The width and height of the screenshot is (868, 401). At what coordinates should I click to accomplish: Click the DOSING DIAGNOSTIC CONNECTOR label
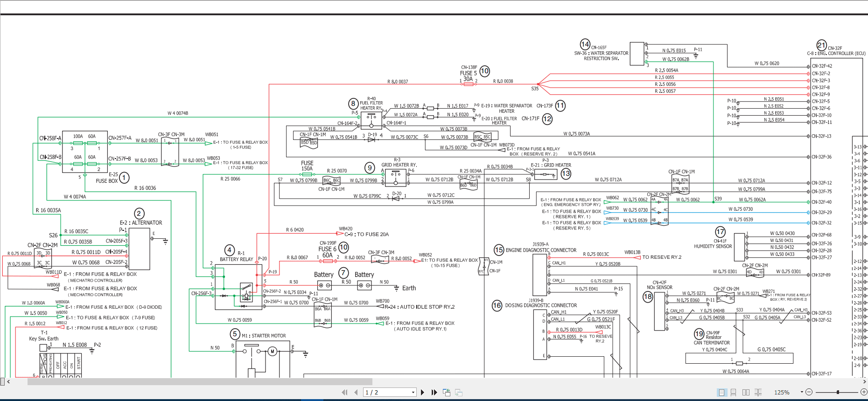[x=541, y=305]
